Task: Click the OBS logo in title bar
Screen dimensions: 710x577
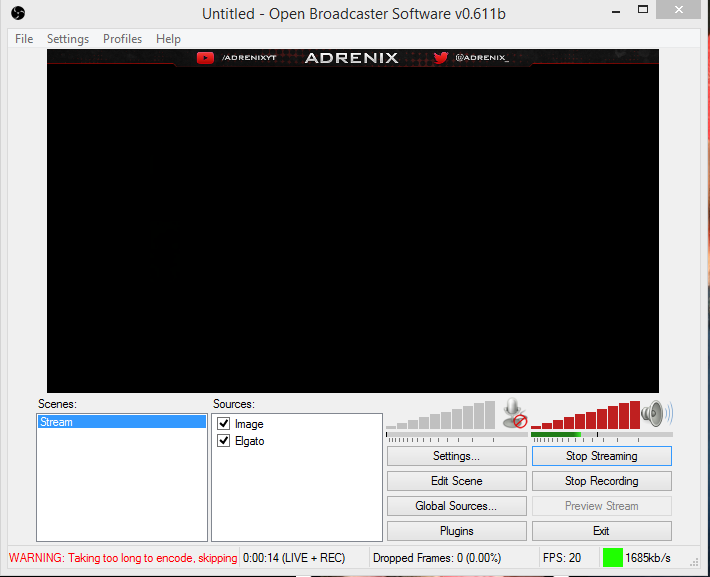Action: 18,13
